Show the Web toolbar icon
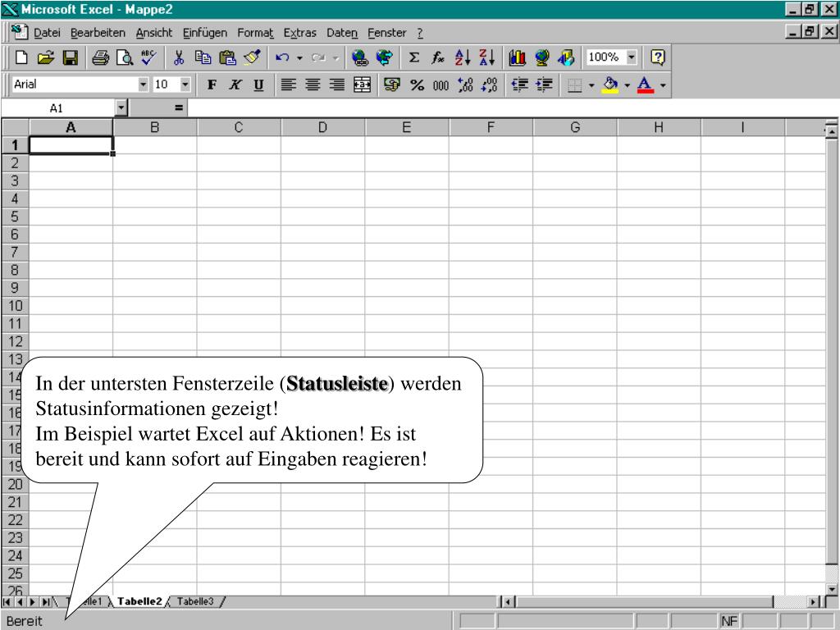840x630 pixels. (x=384, y=57)
